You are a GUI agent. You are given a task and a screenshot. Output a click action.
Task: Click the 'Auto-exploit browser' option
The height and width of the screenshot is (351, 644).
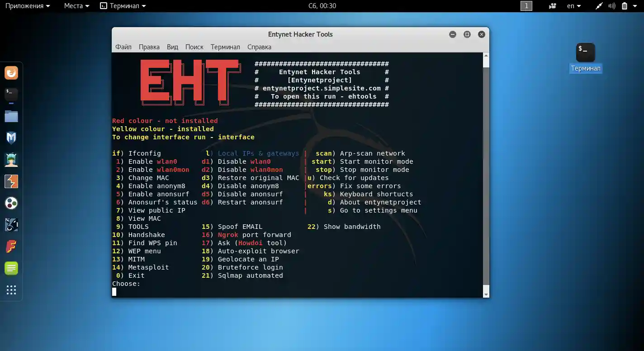pos(258,251)
